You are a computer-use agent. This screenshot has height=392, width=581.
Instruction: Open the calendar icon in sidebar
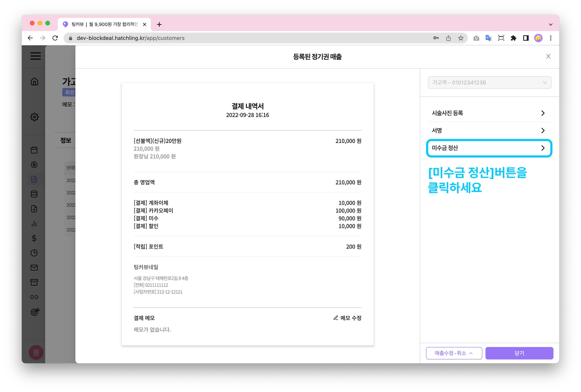click(x=34, y=150)
